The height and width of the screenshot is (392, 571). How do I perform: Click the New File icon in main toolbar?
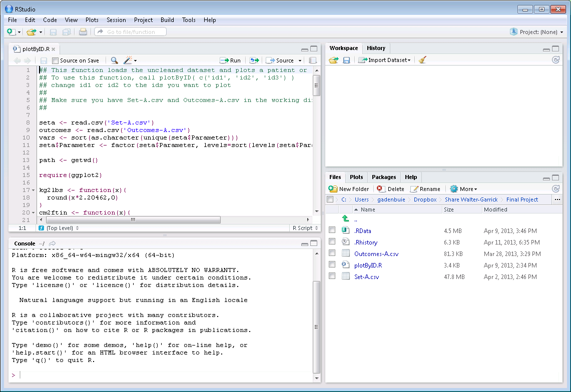(x=11, y=32)
